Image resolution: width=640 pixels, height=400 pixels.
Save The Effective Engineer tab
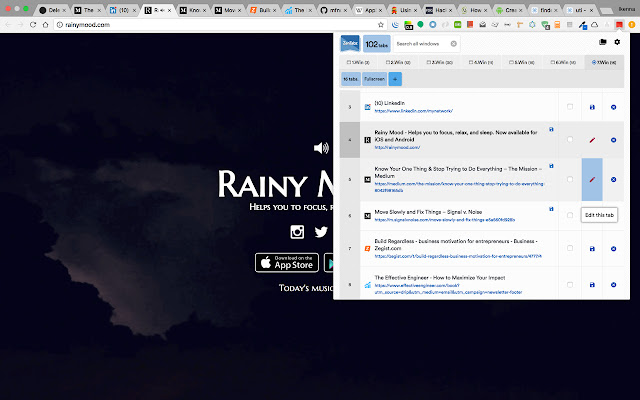592,284
